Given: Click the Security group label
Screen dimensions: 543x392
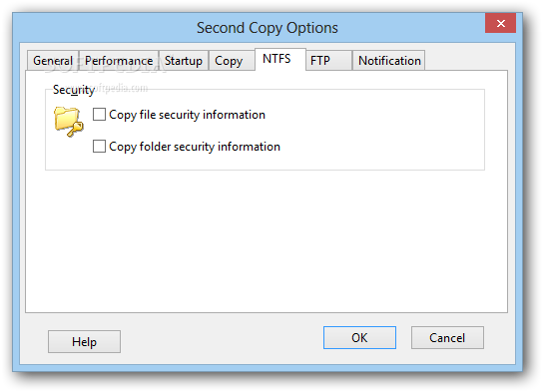Looking at the screenshot, I should [74, 90].
